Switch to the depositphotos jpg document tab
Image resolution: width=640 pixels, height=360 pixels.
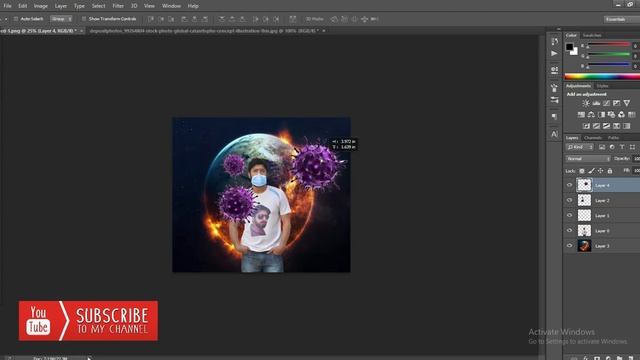point(203,31)
